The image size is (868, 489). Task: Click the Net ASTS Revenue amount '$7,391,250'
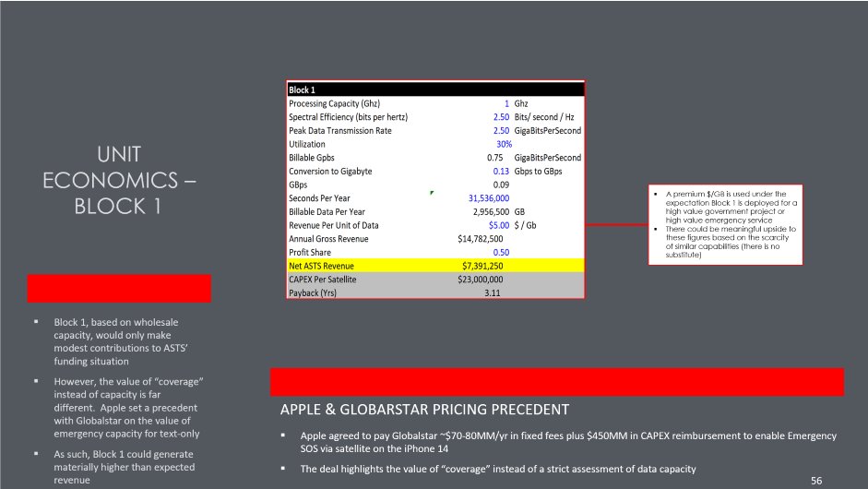[x=482, y=266]
